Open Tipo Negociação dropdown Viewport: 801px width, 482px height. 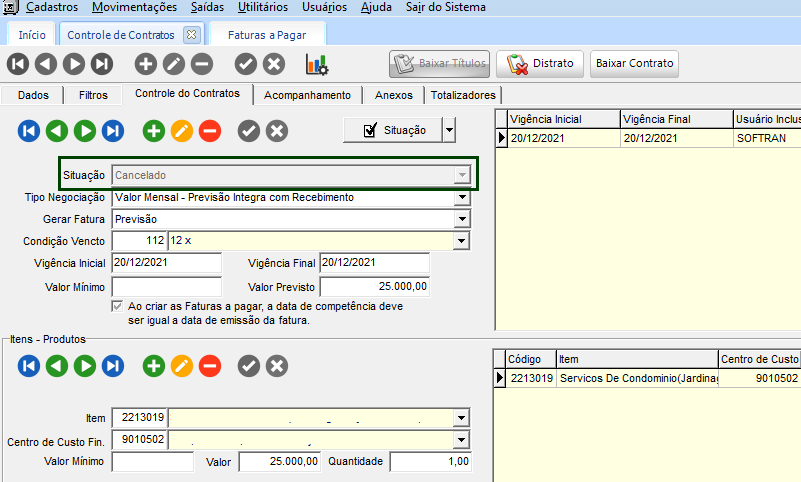coord(462,197)
